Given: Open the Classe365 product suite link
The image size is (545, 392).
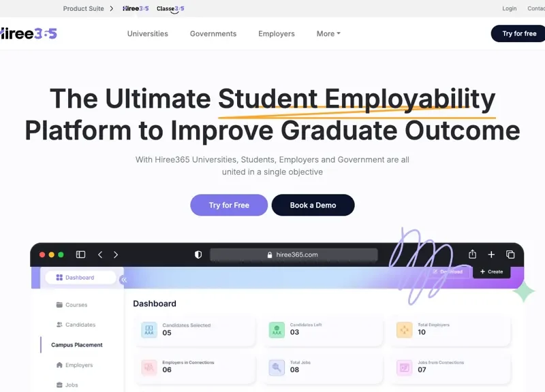Looking at the screenshot, I should point(170,8).
